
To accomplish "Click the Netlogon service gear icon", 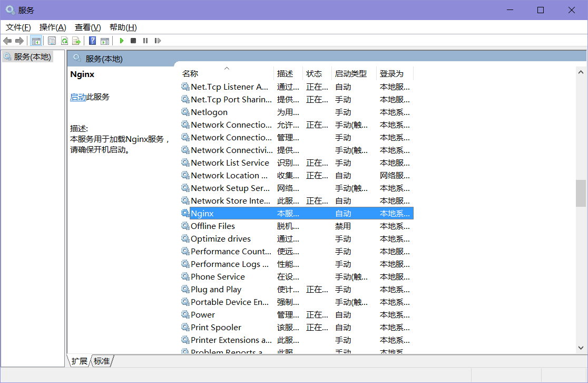I will 185,112.
